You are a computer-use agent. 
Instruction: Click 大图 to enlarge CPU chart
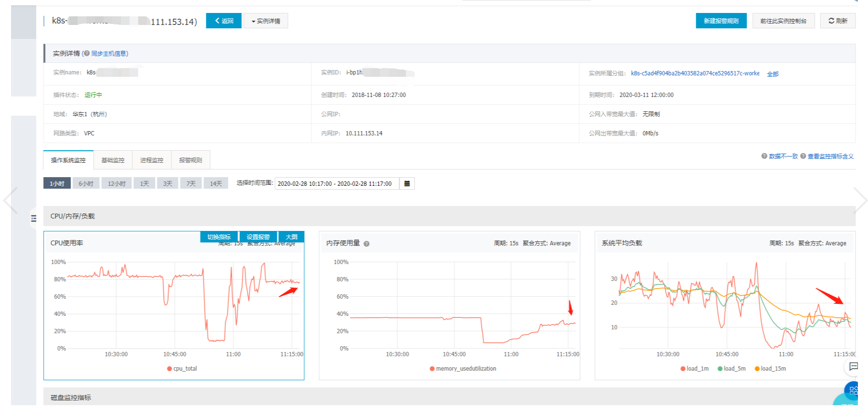[292, 237]
